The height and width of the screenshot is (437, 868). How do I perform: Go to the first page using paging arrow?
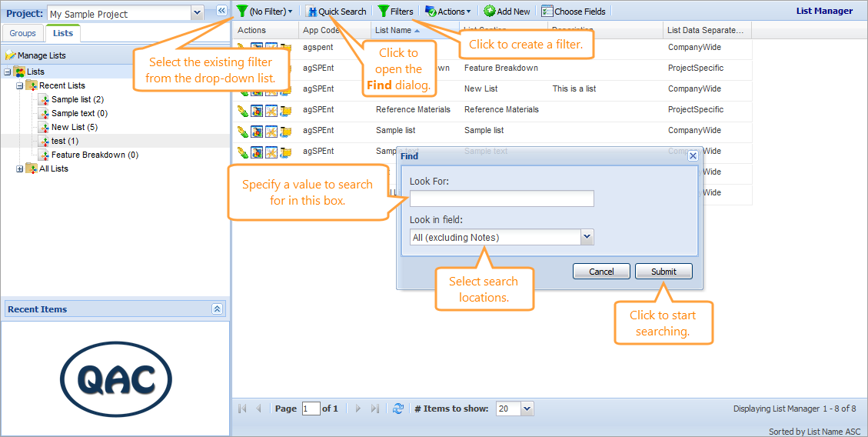pyautogui.click(x=242, y=409)
